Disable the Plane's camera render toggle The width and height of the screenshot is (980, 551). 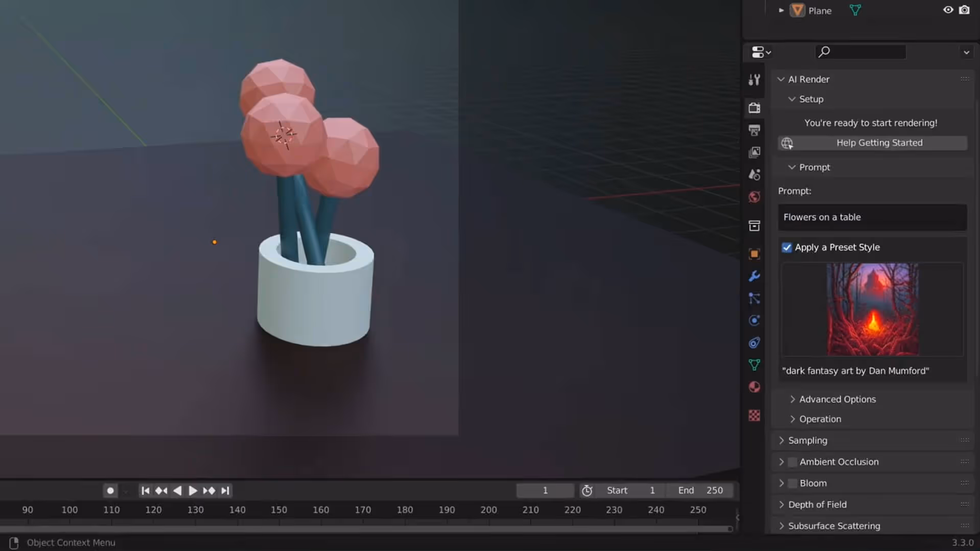pos(965,10)
